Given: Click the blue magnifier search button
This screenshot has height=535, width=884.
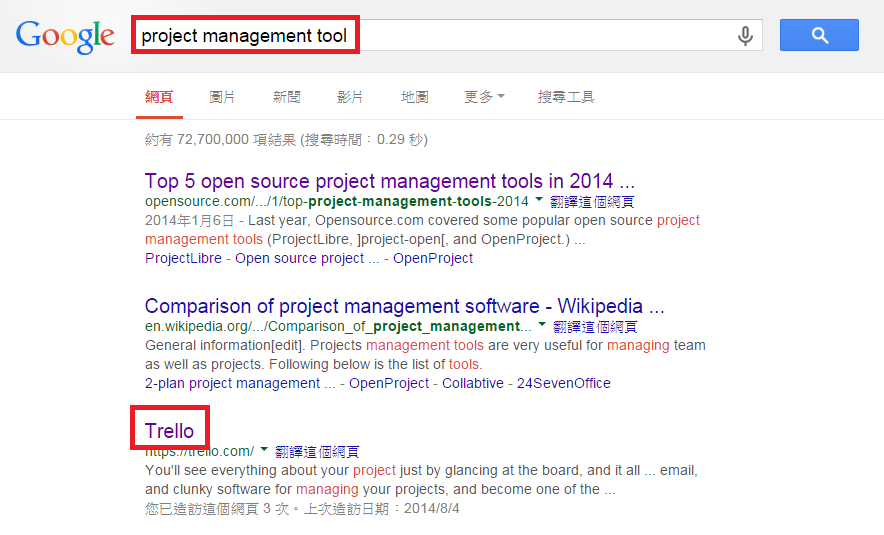Looking at the screenshot, I should pos(819,35).
